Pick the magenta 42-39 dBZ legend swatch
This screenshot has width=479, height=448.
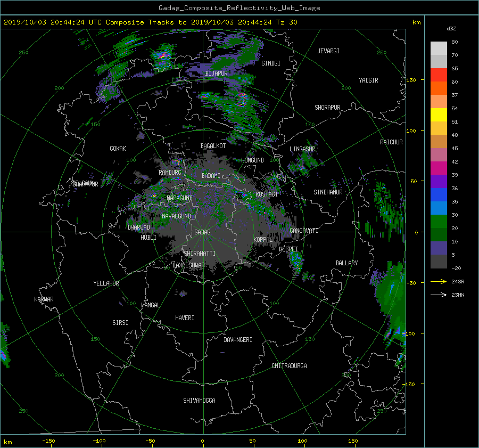click(x=439, y=168)
